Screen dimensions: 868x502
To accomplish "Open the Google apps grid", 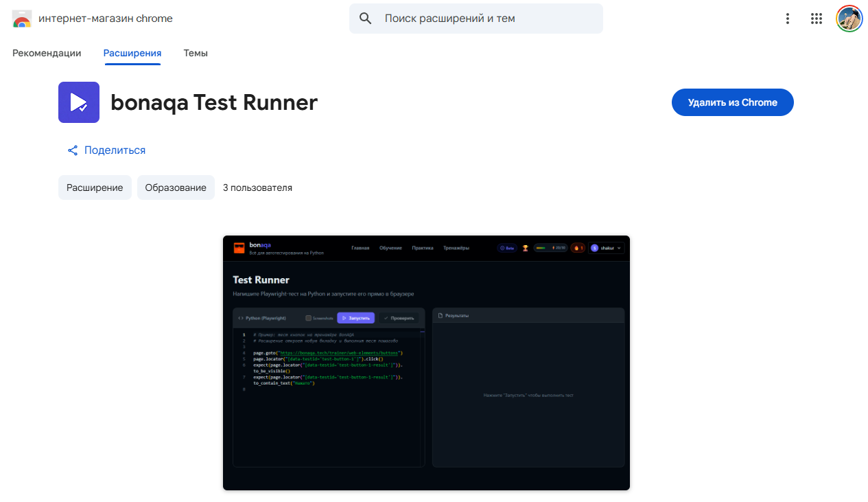I will [x=817, y=19].
